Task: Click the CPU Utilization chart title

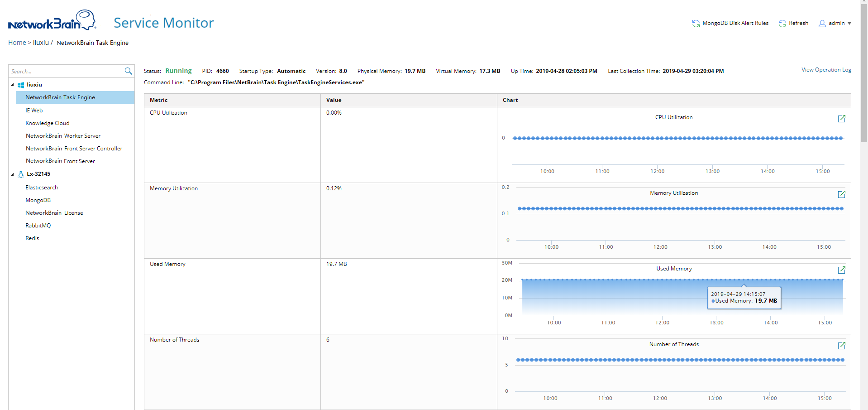Action: coord(674,117)
